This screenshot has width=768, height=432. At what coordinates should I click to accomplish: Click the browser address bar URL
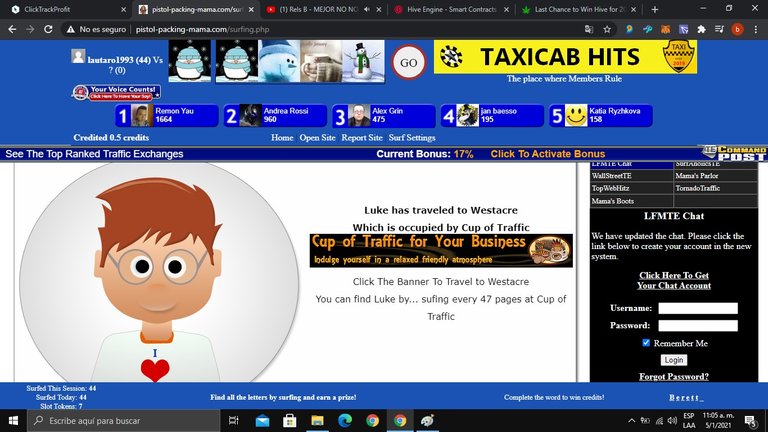(202, 29)
